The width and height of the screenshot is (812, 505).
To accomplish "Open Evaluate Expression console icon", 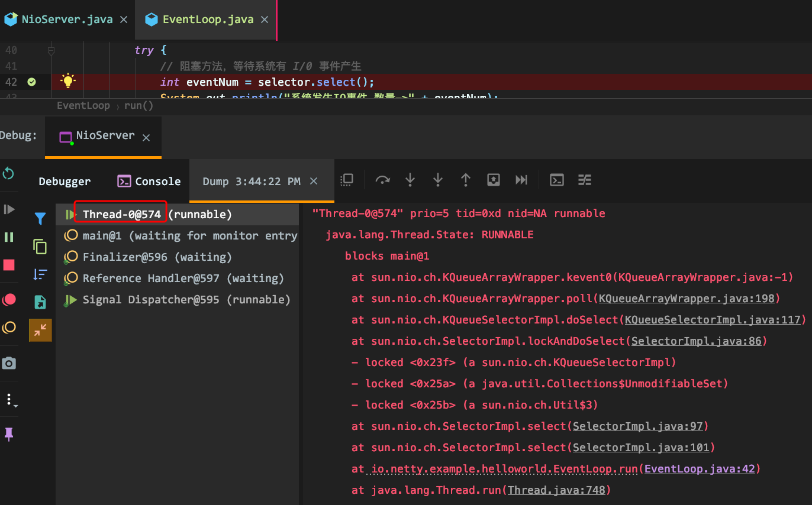I will click(556, 180).
